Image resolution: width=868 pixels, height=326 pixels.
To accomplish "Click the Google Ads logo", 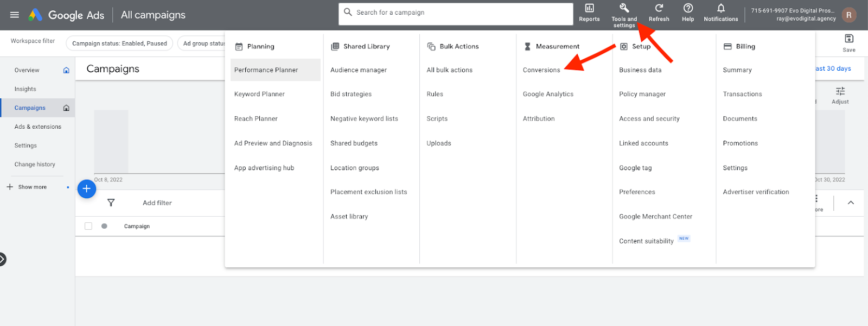I will [x=66, y=15].
